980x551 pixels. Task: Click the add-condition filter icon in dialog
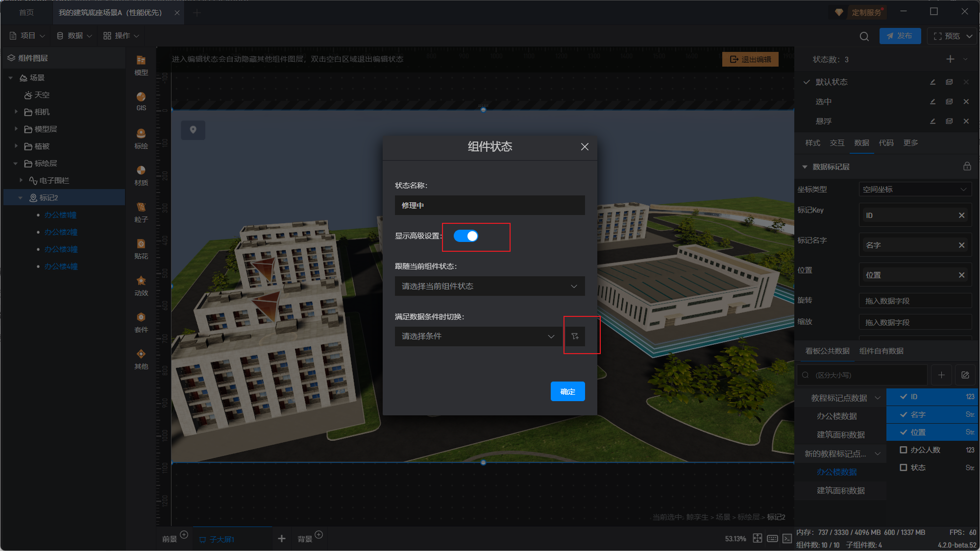click(x=575, y=336)
